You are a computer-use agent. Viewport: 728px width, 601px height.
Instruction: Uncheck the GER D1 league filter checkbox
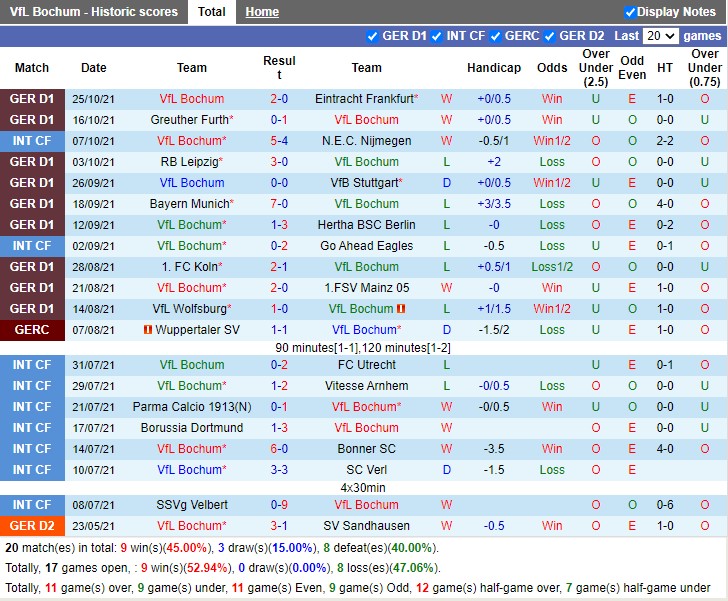373,36
